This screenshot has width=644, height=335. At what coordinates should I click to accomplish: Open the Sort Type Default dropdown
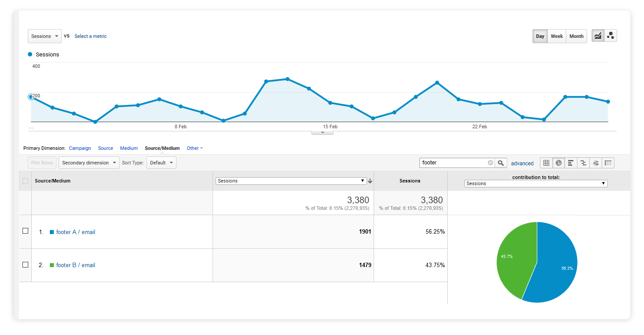coord(161,163)
